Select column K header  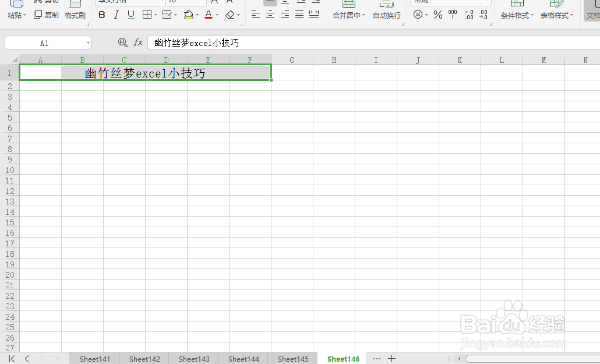460,60
